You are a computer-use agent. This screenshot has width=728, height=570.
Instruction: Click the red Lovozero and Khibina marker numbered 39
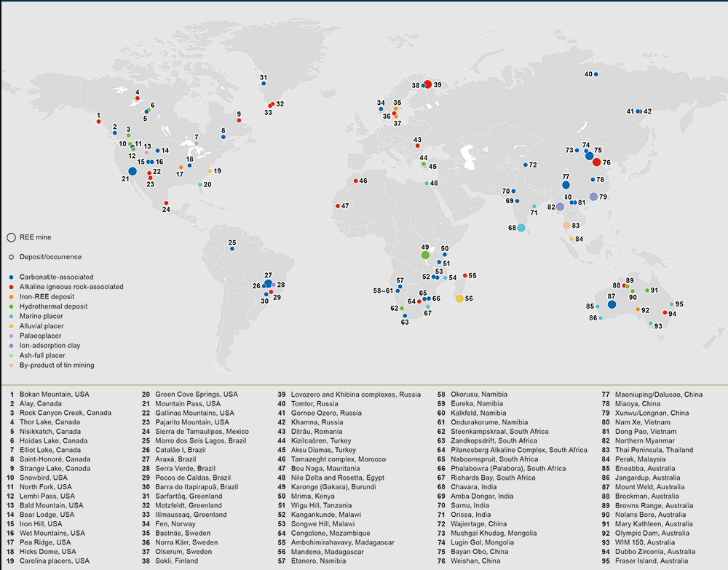(x=428, y=84)
